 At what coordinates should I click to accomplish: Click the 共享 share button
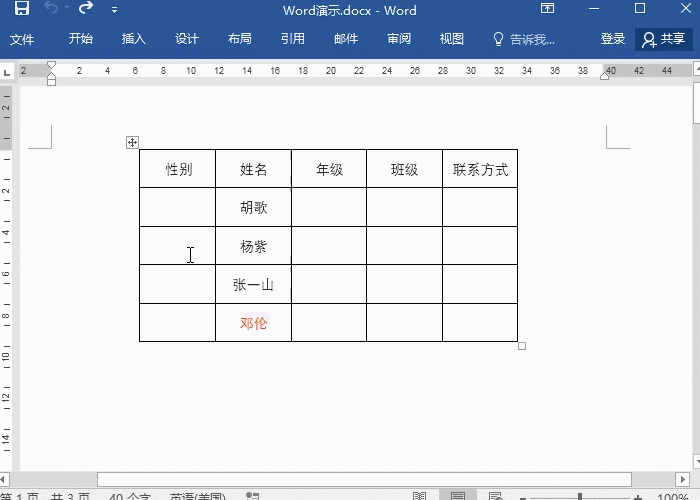(664, 39)
